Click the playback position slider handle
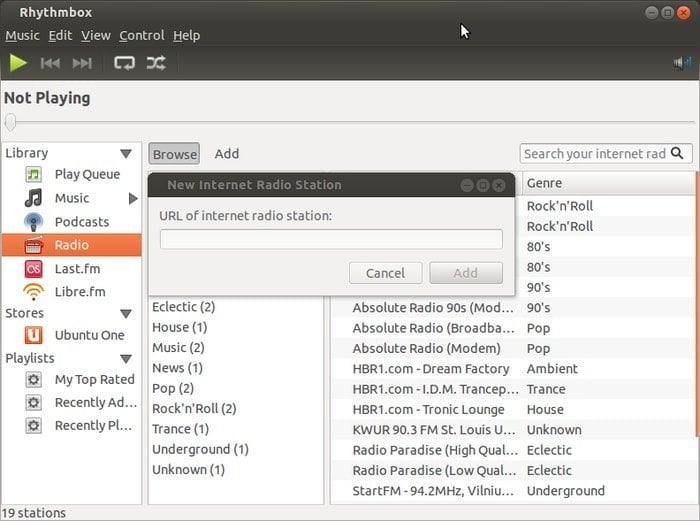 (10, 121)
